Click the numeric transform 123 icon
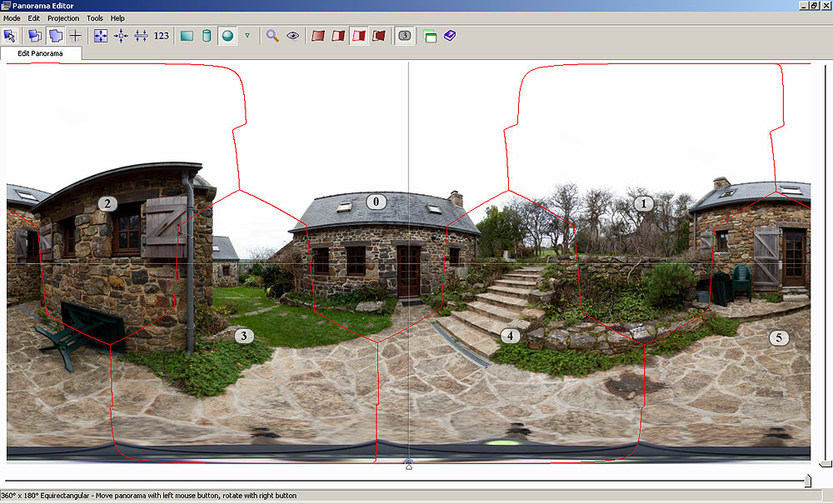The height and width of the screenshot is (504, 833). [x=162, y=36]
